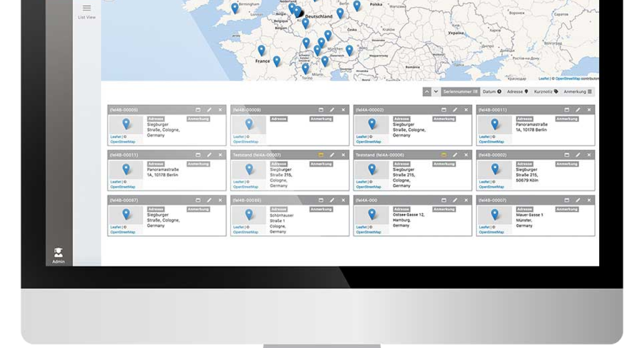
Task: Open OpenStreetMap link on card fel4B-00005
Action: click(x=123, y=142)
